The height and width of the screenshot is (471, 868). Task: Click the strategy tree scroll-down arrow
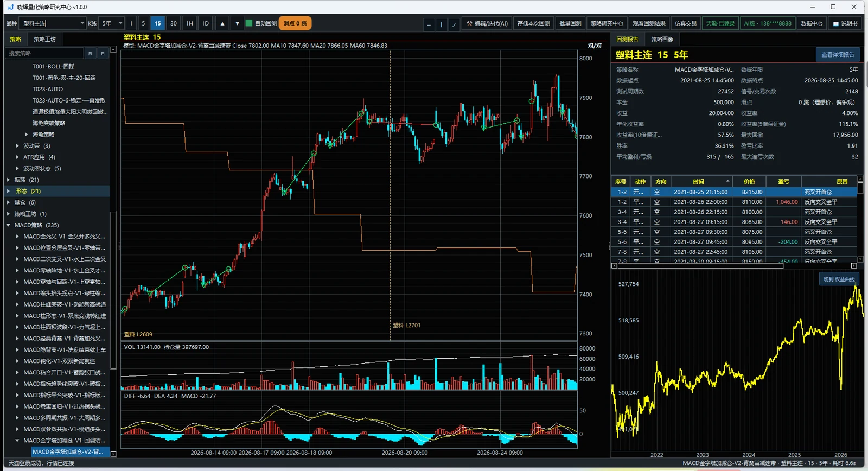[113, 454]
